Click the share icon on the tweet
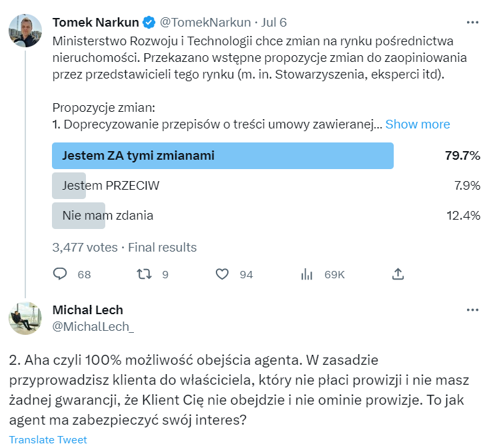Screen dimensions: 489x448 point(398,274)
